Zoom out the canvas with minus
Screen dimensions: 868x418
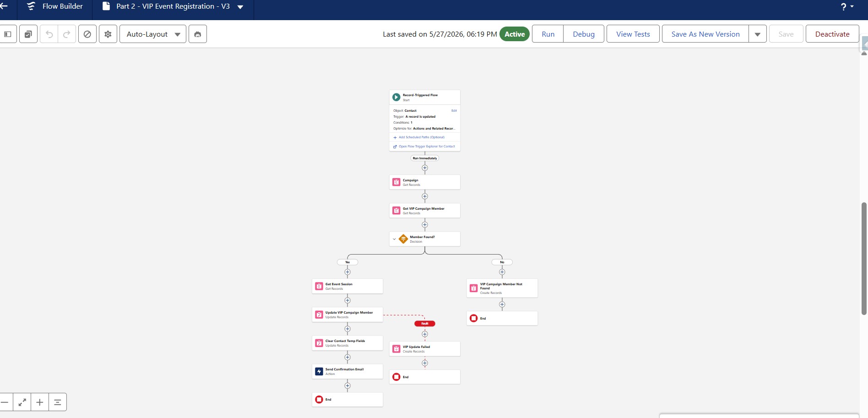click(5, 402)
